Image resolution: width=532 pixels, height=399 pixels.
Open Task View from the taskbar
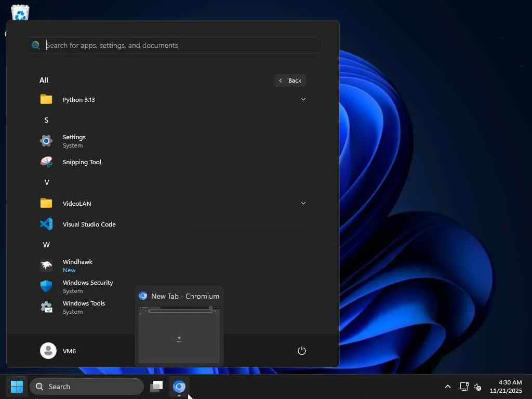(x=156, y=387)
